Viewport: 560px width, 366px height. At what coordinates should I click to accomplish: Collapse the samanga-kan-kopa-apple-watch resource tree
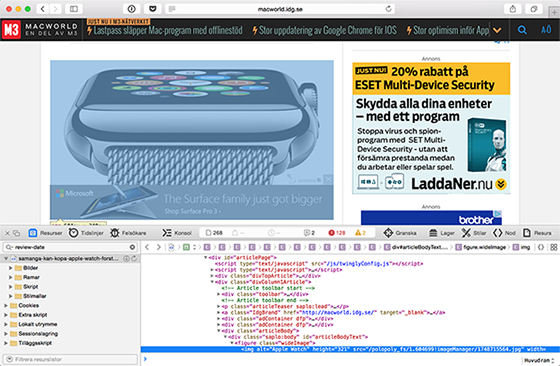[x=6, y=258]
